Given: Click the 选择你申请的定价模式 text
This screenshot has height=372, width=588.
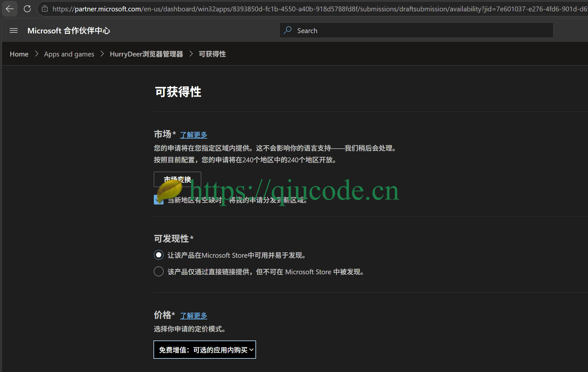Looking at the screenshot, I should (190, 329).
